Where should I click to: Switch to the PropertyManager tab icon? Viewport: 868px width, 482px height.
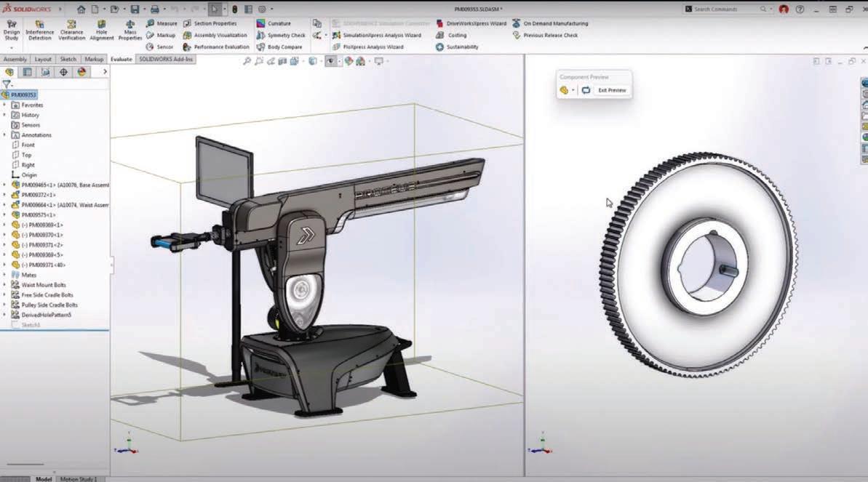click(x=27, y=72)
